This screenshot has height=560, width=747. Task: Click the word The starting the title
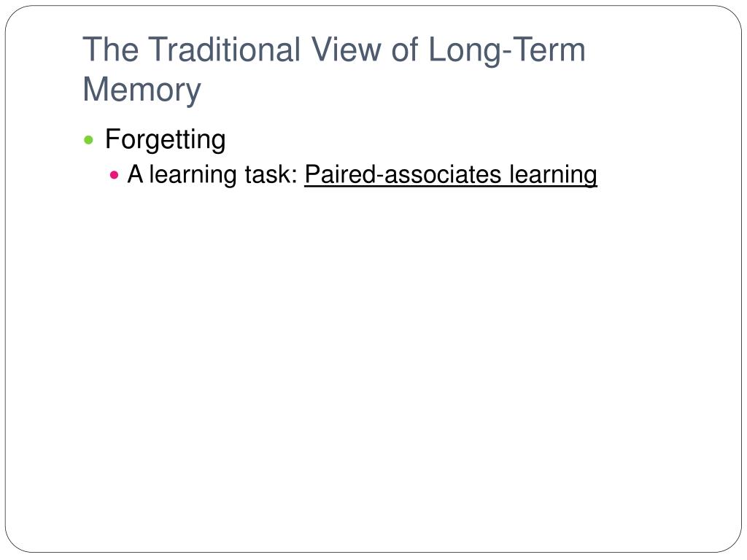pyautogui.click(x=111, y=50)
